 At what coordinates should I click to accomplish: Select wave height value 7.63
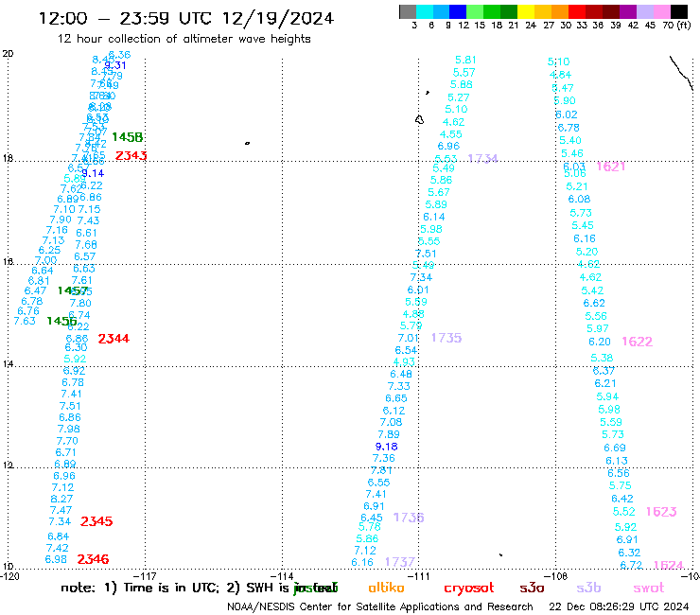25,321
